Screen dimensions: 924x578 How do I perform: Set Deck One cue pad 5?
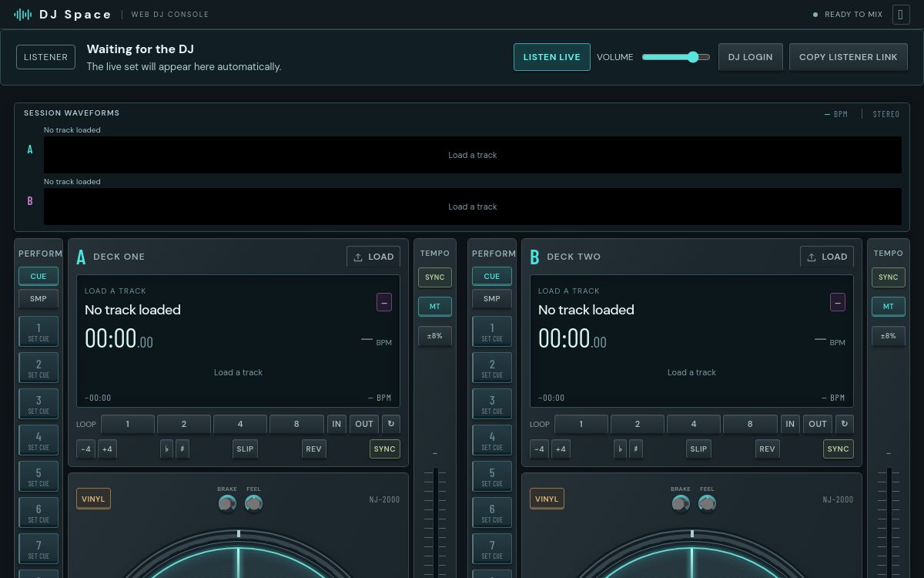pyautogui.click(x=38, y=477)
